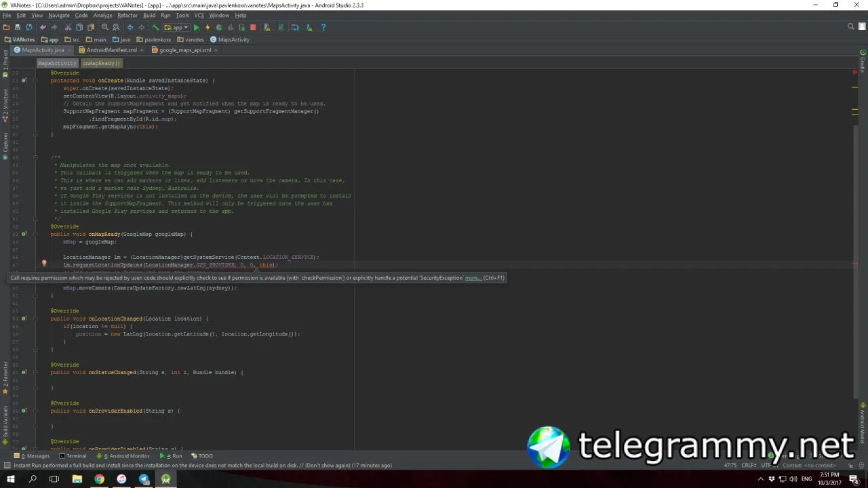The width and height of the screenshot is (868, 488).
Task: Click the Apply Changes lightning icon
Action: click(x=208, y=27)
